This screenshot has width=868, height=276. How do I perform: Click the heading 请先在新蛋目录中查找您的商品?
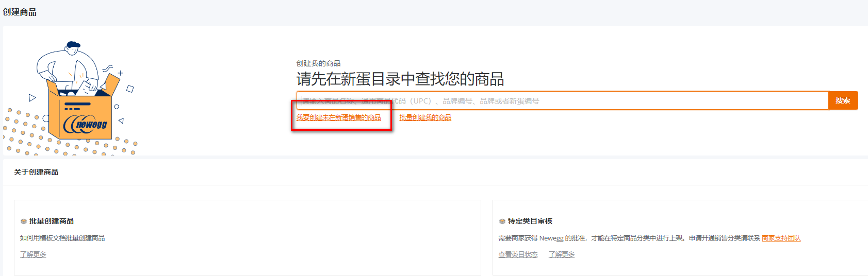click(400, 79)
